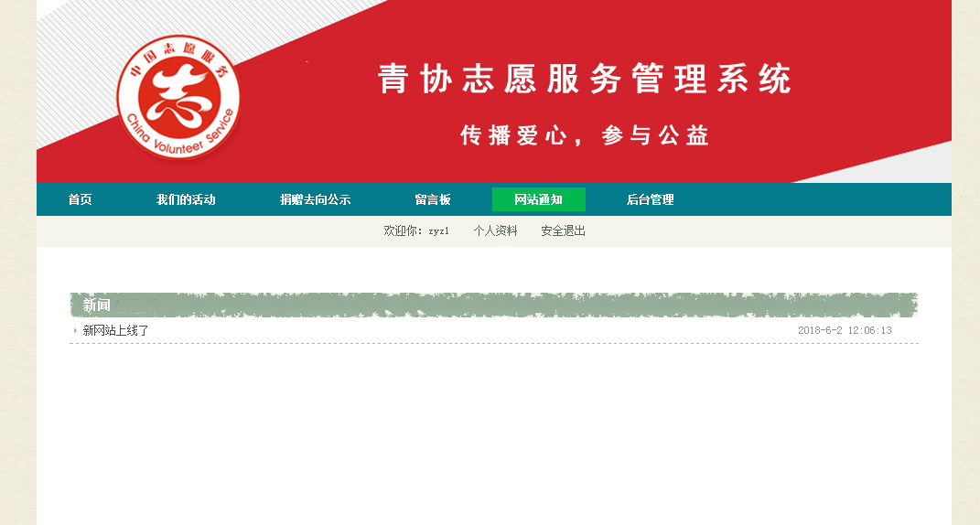Click the China Volunteer Service logo
This screenshot has height=525, width=980.
(x=178, y=97)
